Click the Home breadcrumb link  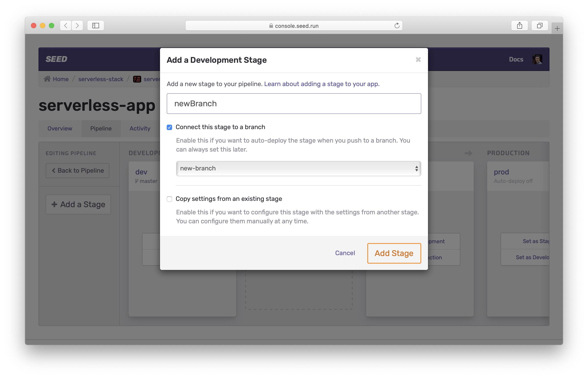[60, 79]
